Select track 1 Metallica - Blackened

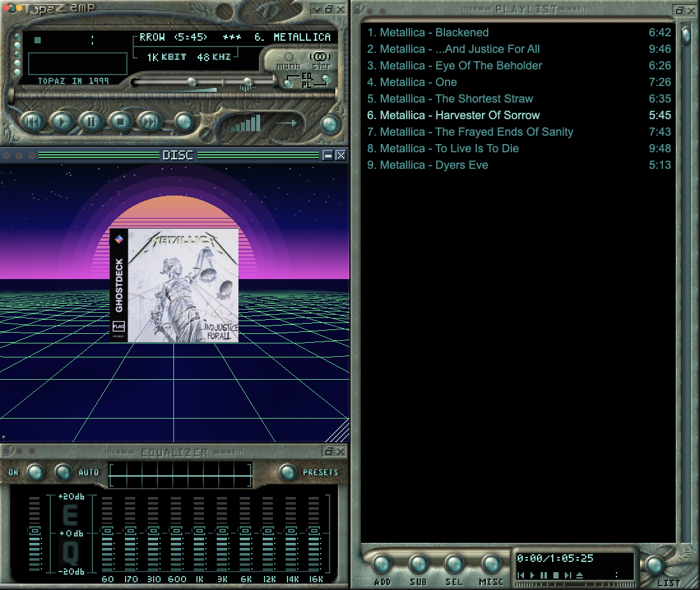click(x=519, y=32)
